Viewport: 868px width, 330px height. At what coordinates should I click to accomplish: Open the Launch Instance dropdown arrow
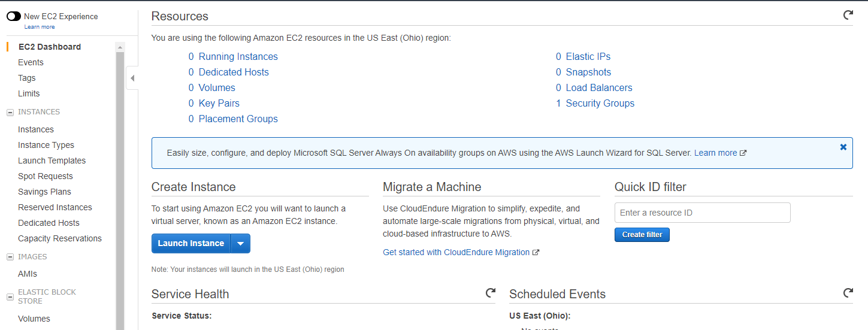[240, 243]
